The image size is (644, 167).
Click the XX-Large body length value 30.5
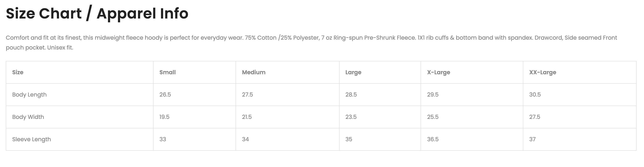tap(535, 95)
